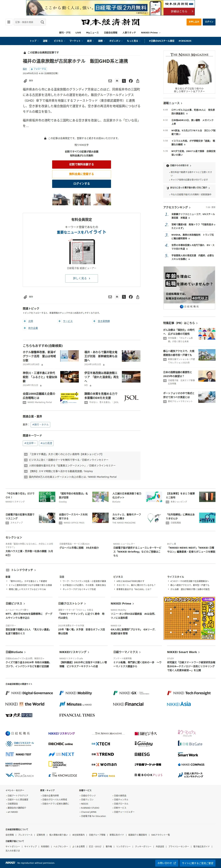Click お問い合わせ footer button

[x=166, y=863]
